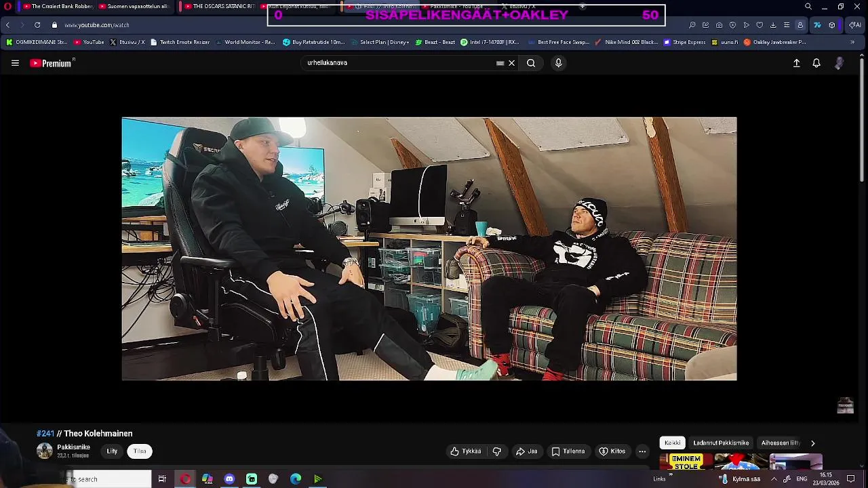Open Select Plan Disney+ bookmark
This screenshot has height=488, width=868.
(380, 42)
